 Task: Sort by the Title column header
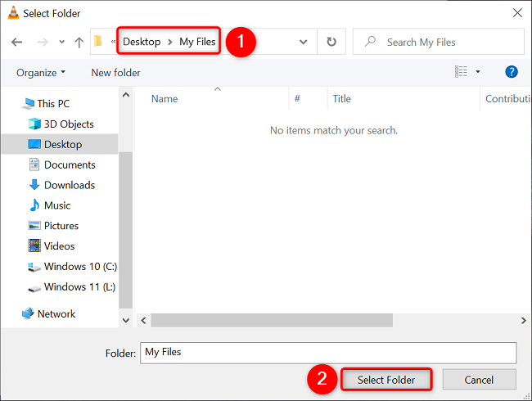342,99
